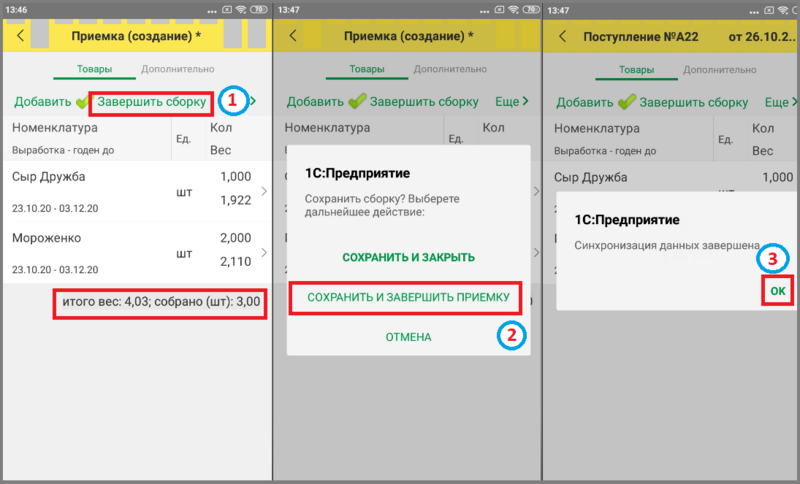Viewport: 800px width, 484px height.
Task: Click Номенклатура column header in first screen
Action: coord(55,128)
